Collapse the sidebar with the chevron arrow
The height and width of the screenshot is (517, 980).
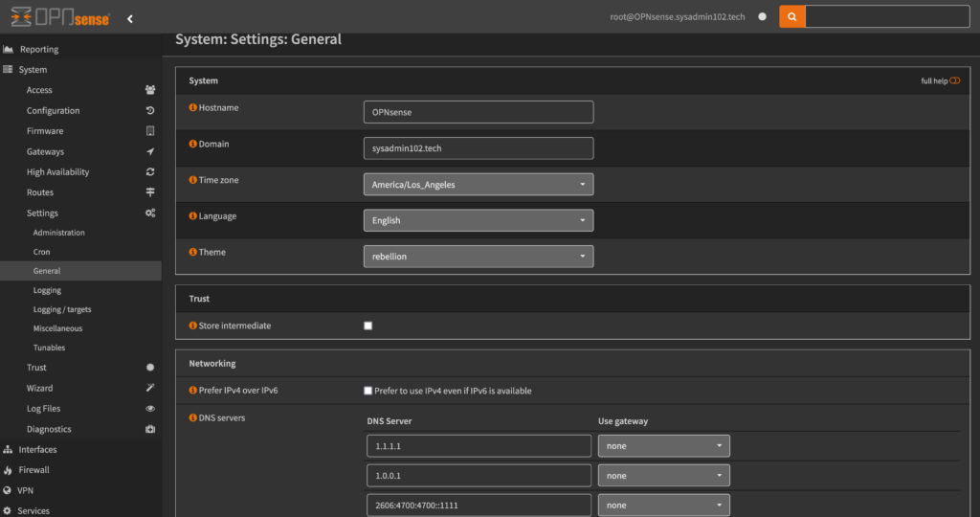tap(130, 19)
